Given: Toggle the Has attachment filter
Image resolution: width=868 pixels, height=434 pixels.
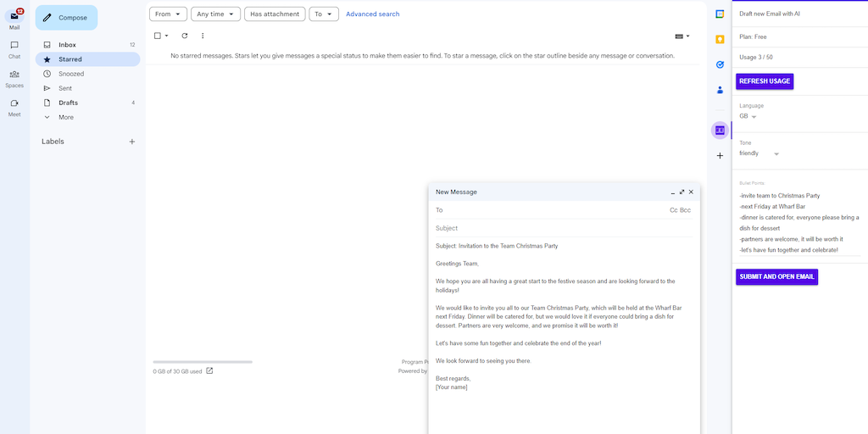Looking at the screenshot, I should pyautogui.click(x=275, y=14).
